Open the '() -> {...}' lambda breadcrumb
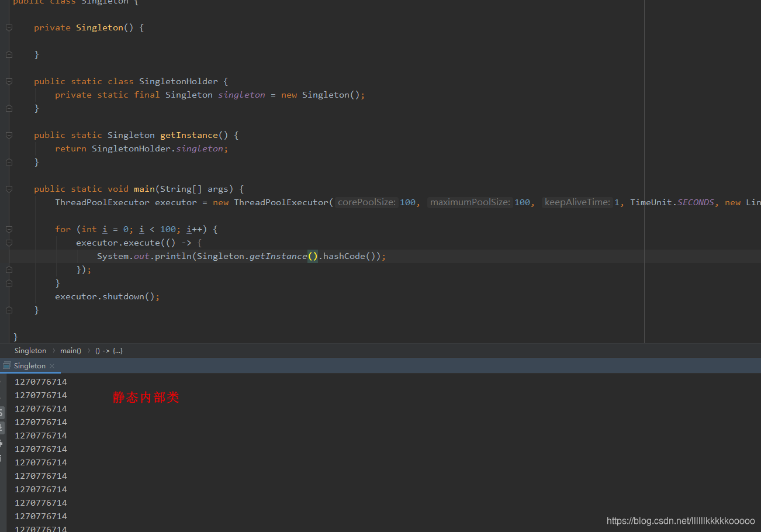The height and width of the screenshot is (532, 761). (x=109, y=351)
